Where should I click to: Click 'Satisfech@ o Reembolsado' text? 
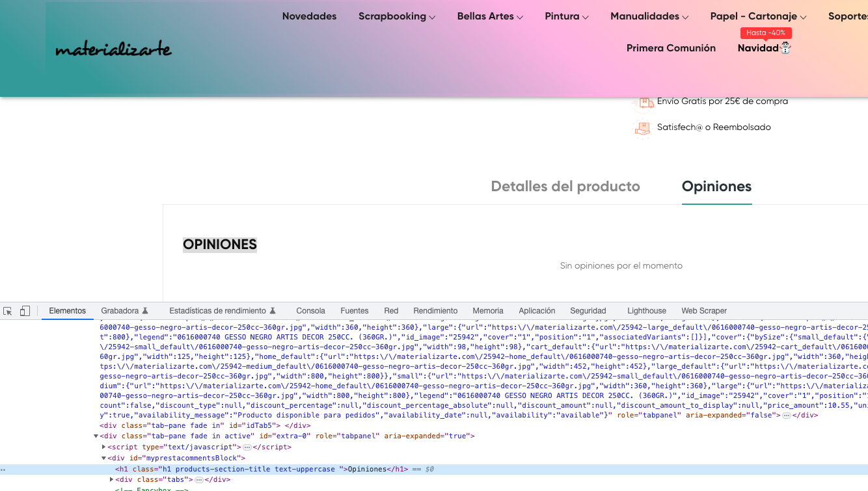(x=714, y=127)
